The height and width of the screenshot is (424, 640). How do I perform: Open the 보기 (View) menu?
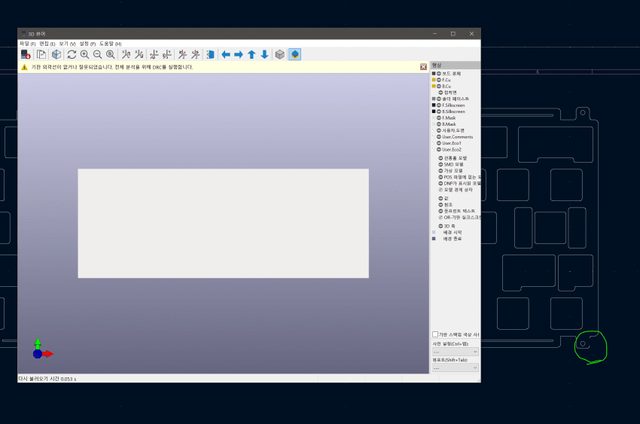(65, 44)
